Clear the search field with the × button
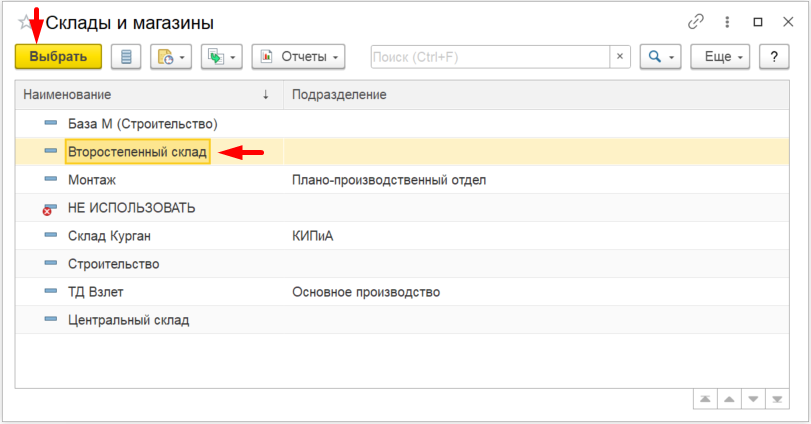 tap(620, 56)
